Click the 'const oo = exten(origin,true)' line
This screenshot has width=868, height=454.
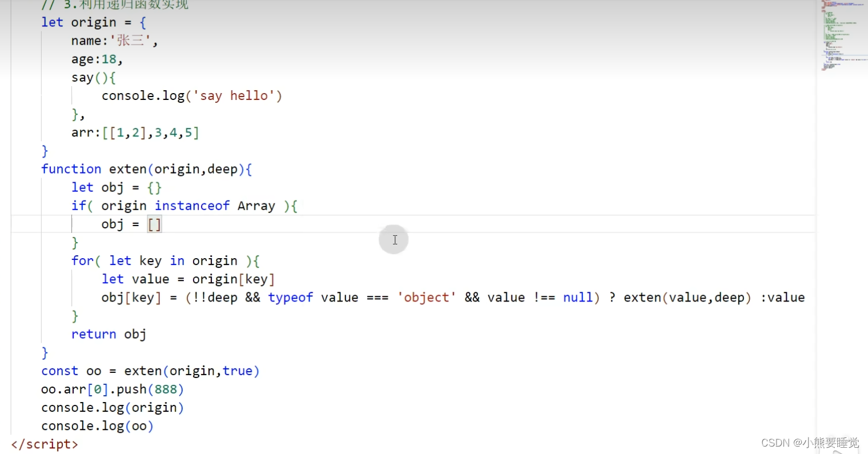pyautogui.click(x=150, y=371)
